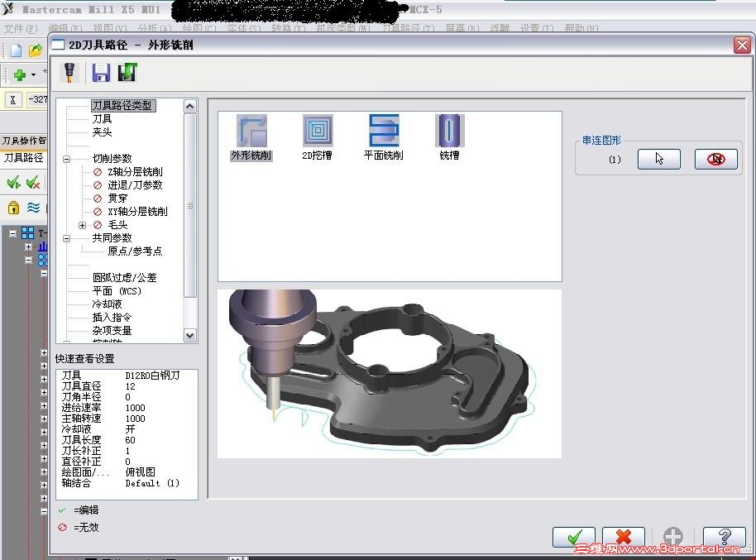The image size is (756, 560).
Task: Click the select chain arrow button
Action: click(x=658, y=159)
